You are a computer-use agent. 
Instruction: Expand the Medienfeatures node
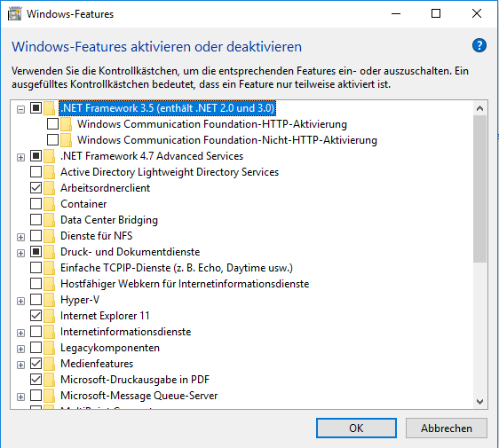(x=20, y=365)
